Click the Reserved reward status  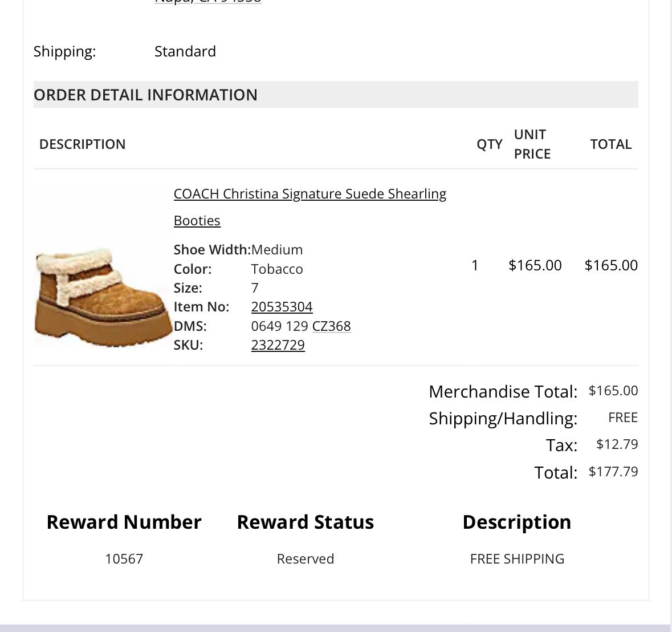click(305, 558)
